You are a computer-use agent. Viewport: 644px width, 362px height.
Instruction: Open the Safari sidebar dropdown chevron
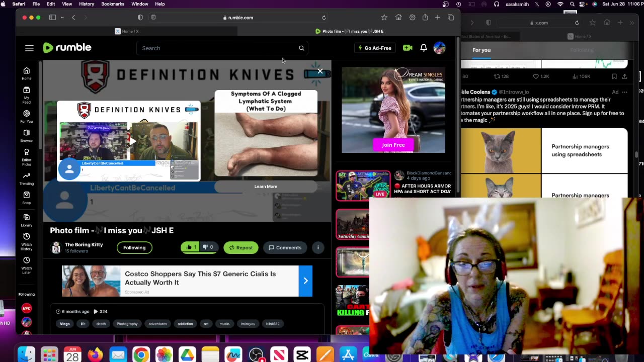click(62, 17)
